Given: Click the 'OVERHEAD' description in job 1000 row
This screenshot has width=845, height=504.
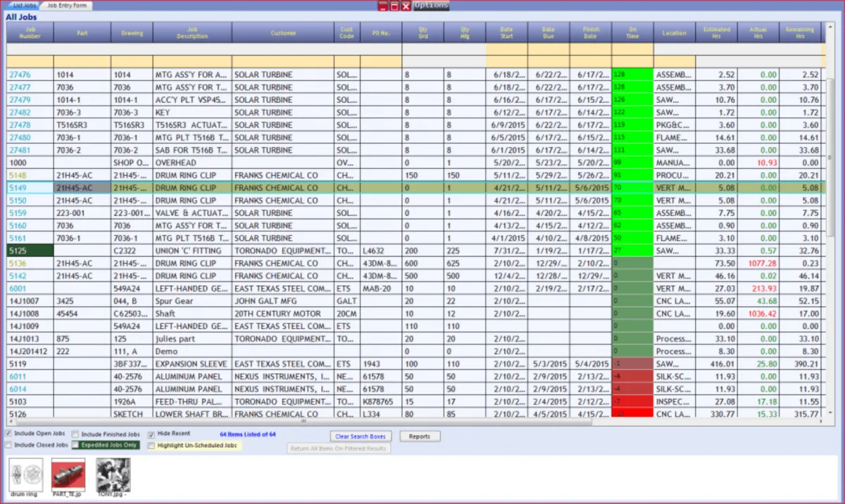Looking at the screenshot, I should [x=192, y=163].
